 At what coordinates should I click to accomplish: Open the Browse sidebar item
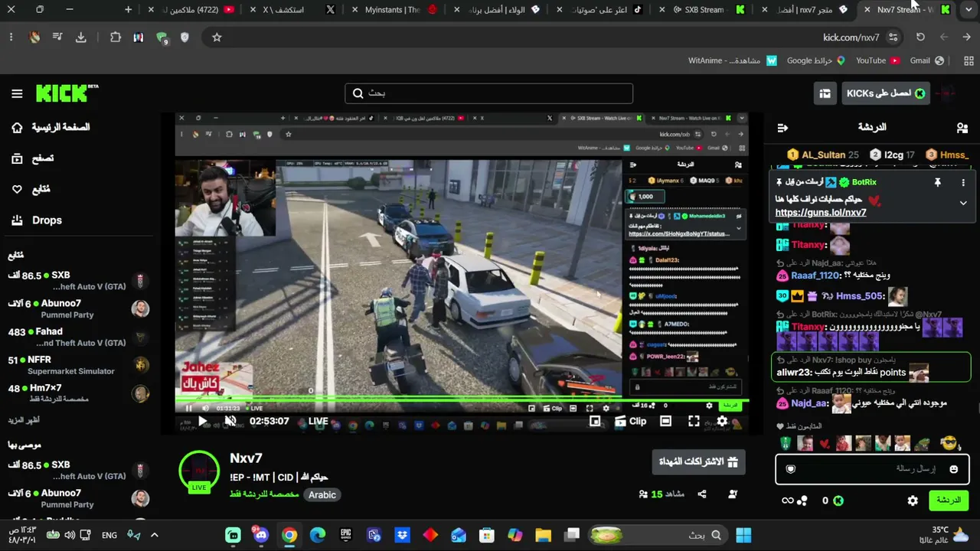(x=32, y=158)
